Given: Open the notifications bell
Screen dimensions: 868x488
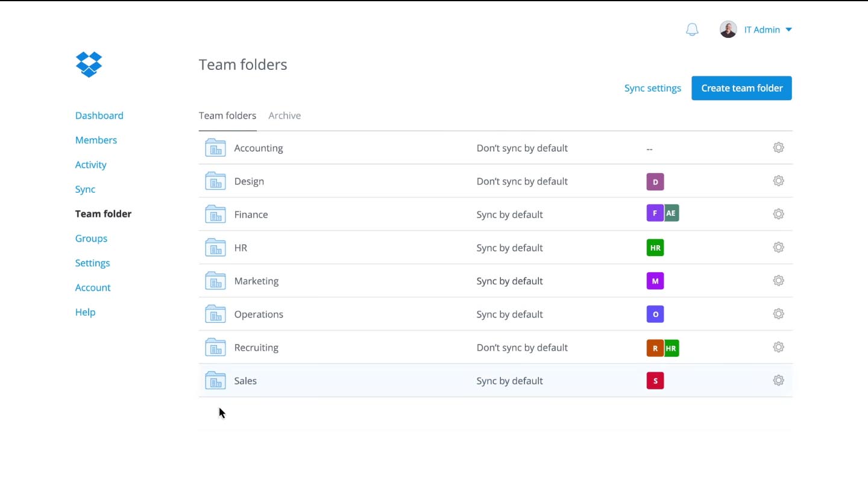Looking at the screenshot, I should 692,30.
